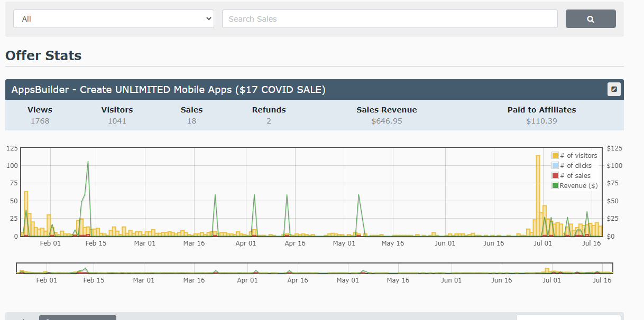Click the Offer Stats heading
This screenshot has height=320, width=644.
tap(43, 55)
